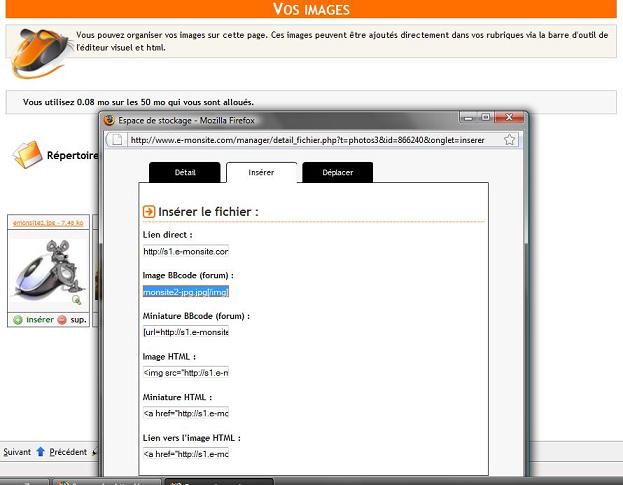
Task: Click the Répertoire folder icon
Action: pyautogui.click(x=27, y=155)
